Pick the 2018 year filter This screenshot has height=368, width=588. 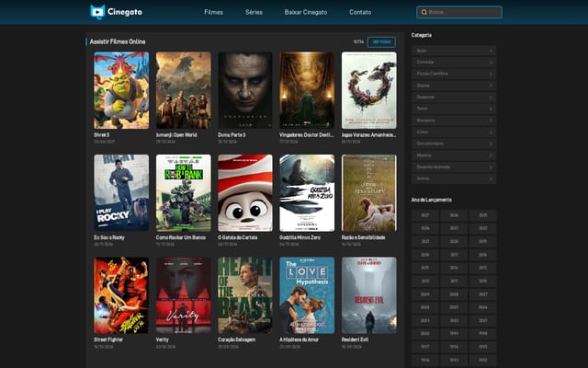click(x=424, y=255)
